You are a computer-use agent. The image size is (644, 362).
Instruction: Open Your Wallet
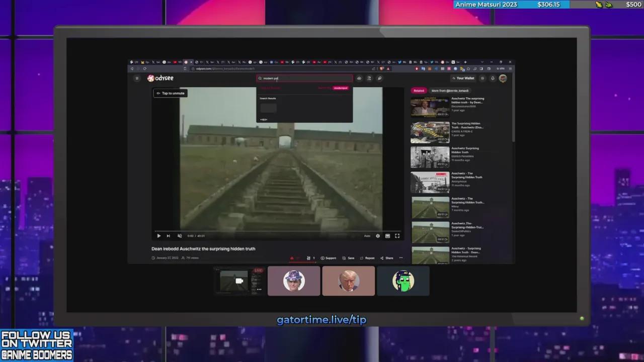(x=463, y=78)
